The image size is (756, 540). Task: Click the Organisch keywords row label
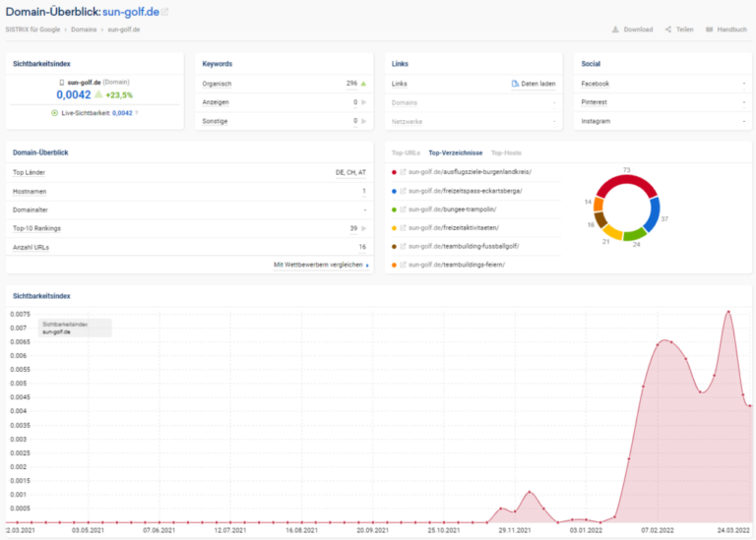pos(217,84)
